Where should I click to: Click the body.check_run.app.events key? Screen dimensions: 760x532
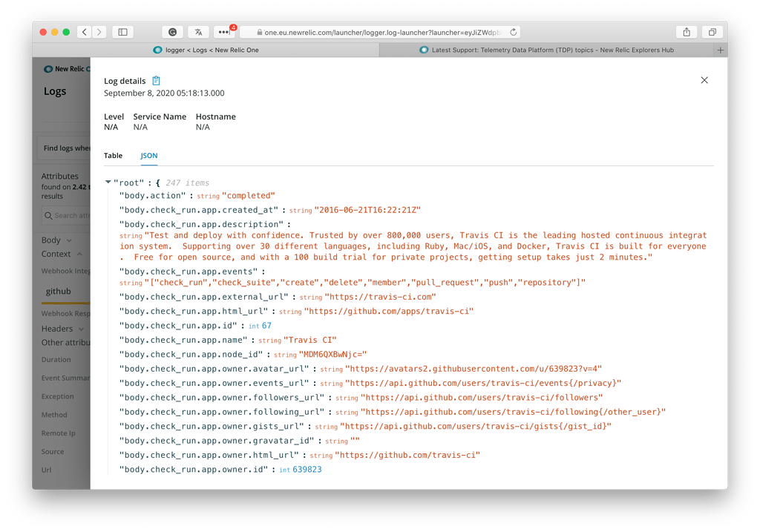coord(189,272)
